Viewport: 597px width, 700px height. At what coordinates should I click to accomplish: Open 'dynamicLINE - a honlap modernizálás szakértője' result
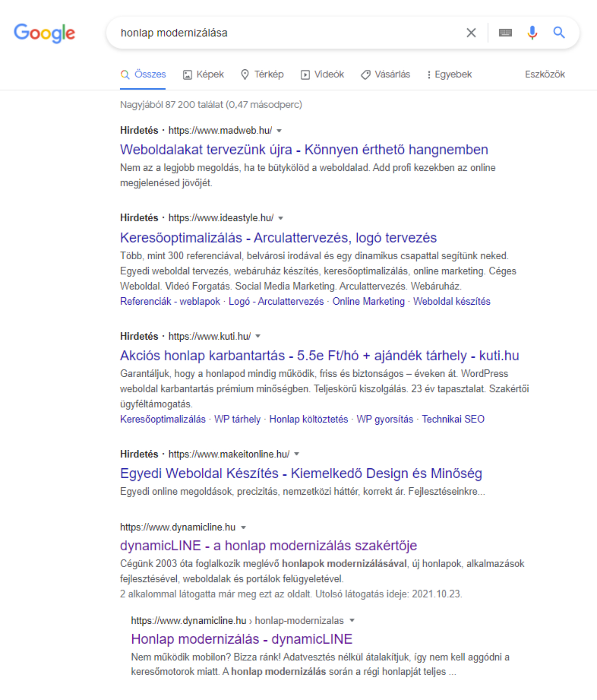(x=269, y=546)
